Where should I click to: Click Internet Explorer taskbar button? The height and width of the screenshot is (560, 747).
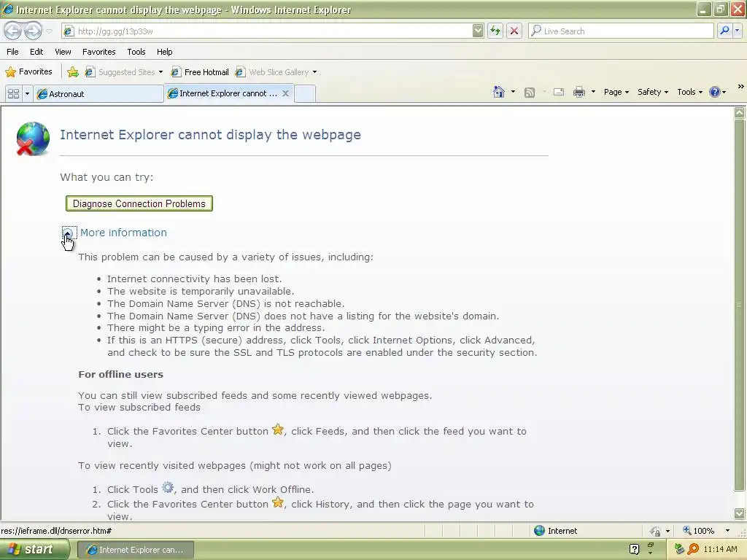pyautogui.click(x=136, y=550)
